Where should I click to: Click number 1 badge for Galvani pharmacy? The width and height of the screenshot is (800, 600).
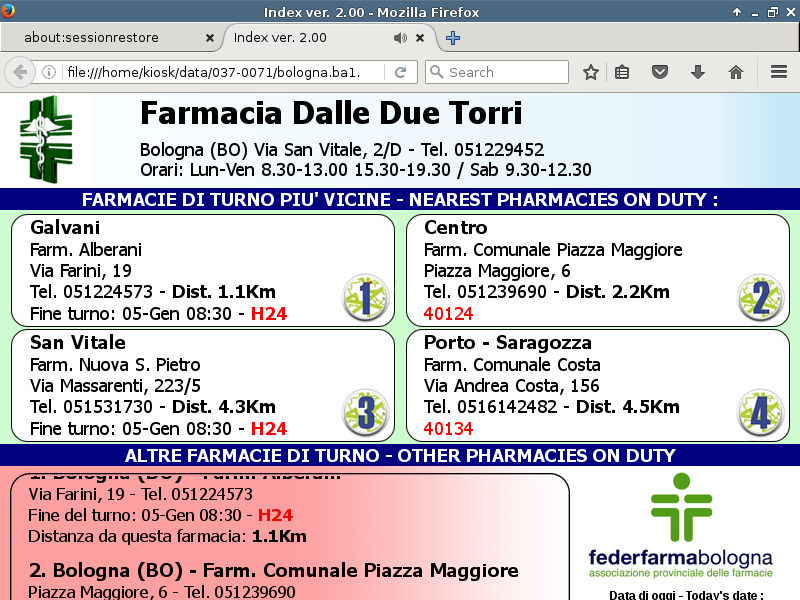pyautogui.click(x=365, y=298)
